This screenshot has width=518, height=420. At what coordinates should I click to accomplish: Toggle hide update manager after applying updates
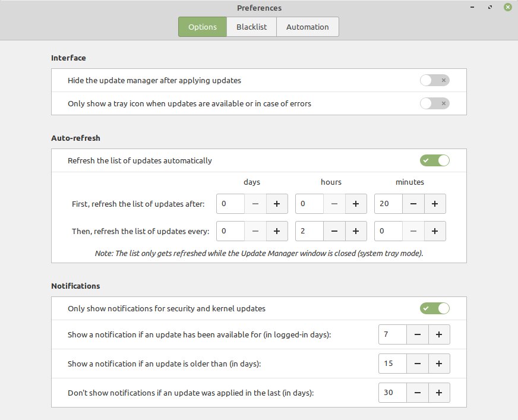pyautogui.click(x=434, y=80)
